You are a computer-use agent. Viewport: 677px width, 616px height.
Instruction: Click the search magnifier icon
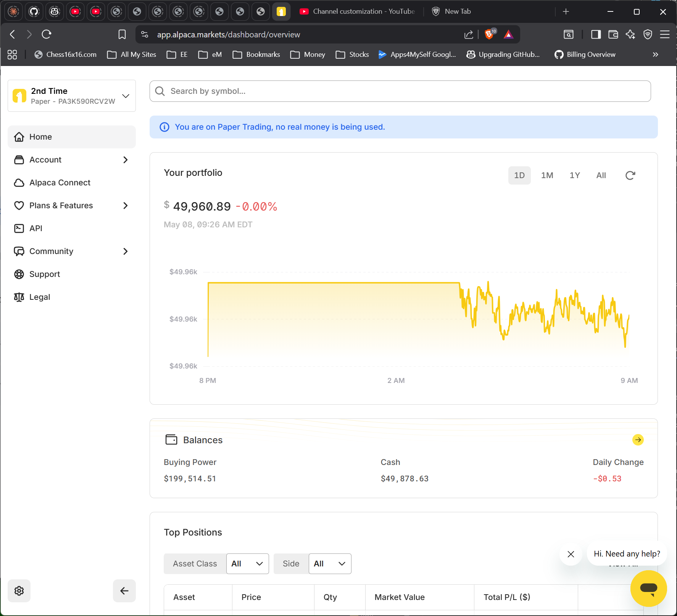[160, 91]
